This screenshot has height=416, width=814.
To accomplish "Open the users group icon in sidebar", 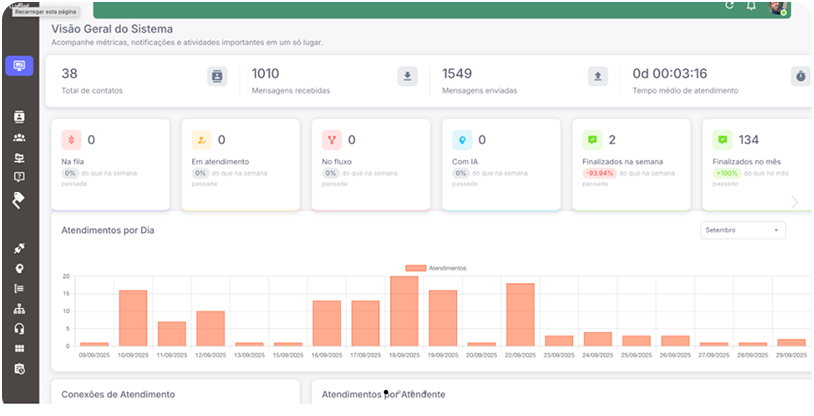I will point(19,137).
